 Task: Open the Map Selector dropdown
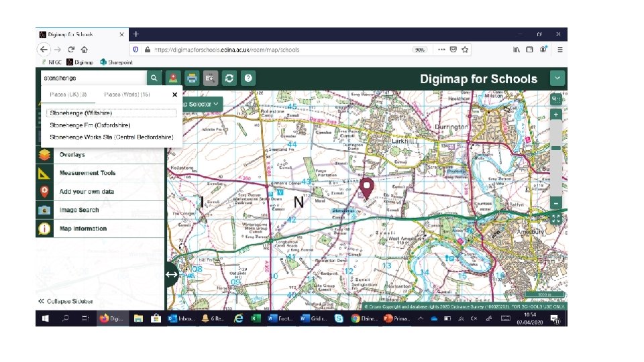click(x=201, y=105)
